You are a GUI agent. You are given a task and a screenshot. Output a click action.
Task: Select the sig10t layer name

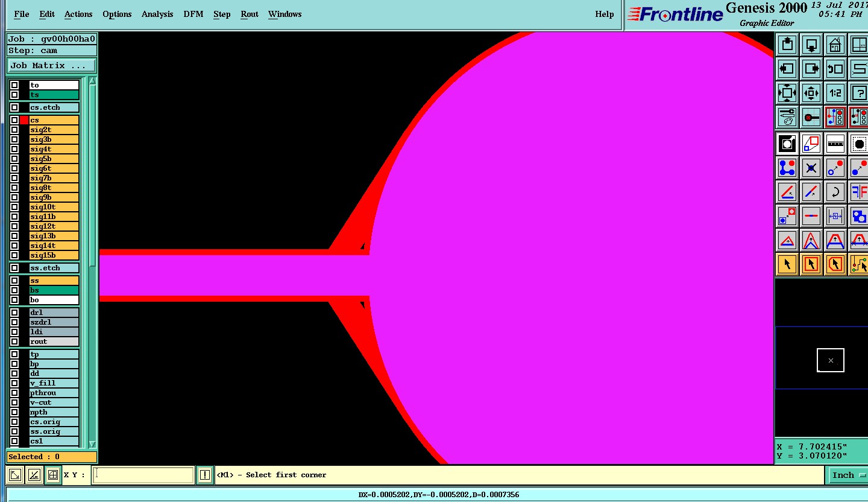(54, 207)
